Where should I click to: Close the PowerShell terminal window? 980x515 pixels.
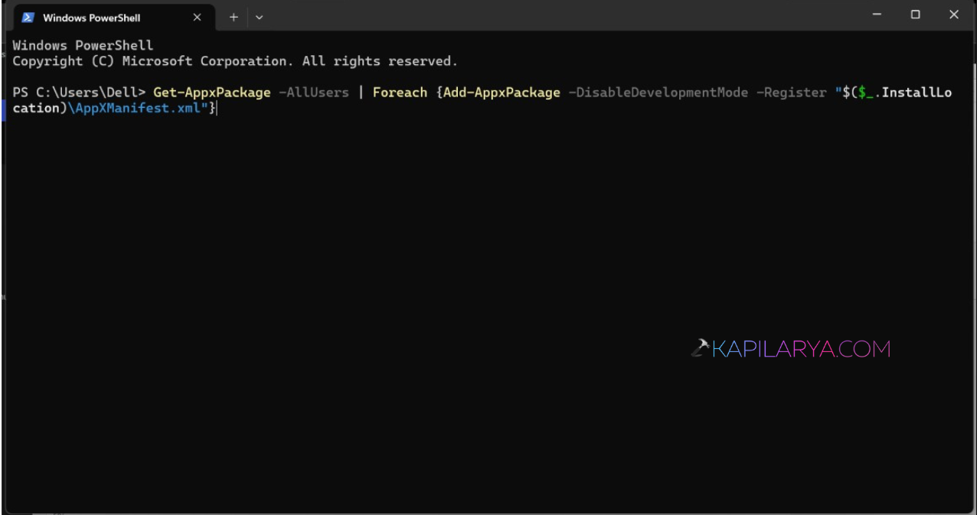point(954,15)
